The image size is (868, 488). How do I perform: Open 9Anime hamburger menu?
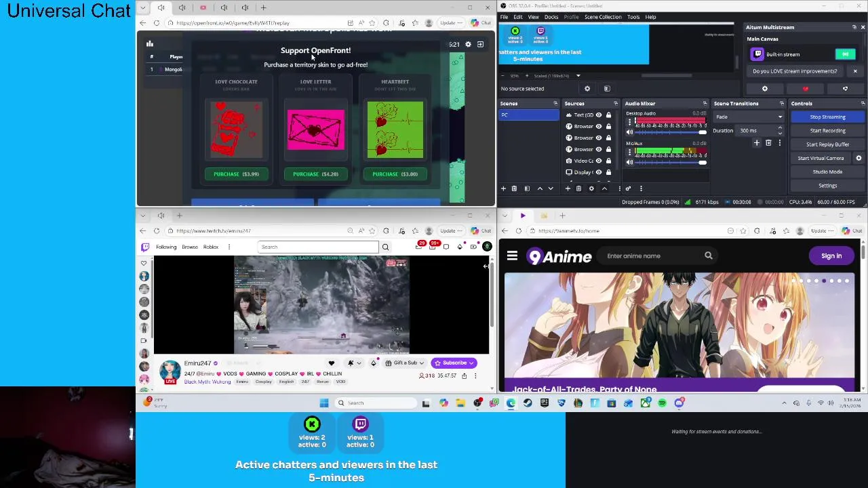coord(512,256)
